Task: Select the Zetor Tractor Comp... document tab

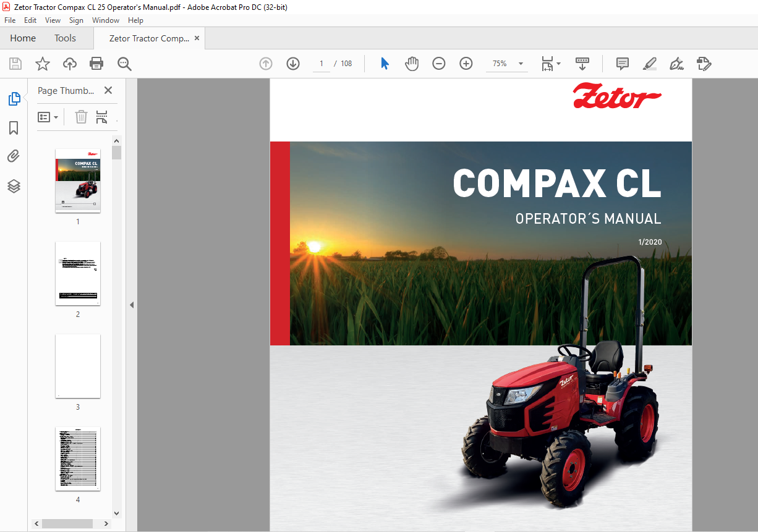Action: click(x=149, y=38)
